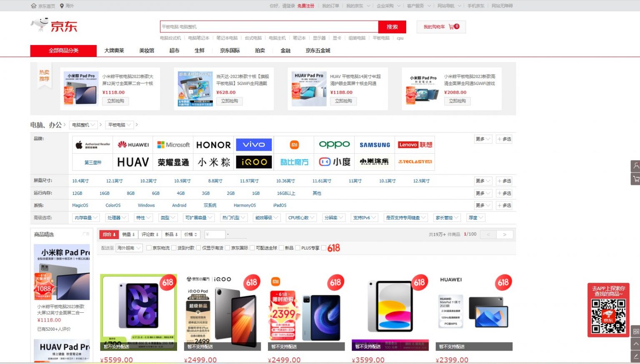Click the minimum price input field
Viewport: 640px width, 364px height.
click(x=215, y=234)
